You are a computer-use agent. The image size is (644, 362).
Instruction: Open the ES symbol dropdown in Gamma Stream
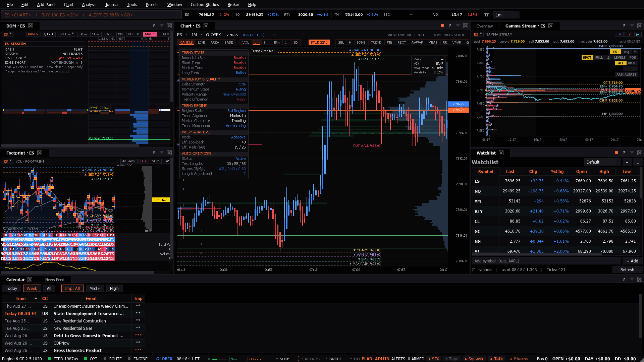pos(478,34)
